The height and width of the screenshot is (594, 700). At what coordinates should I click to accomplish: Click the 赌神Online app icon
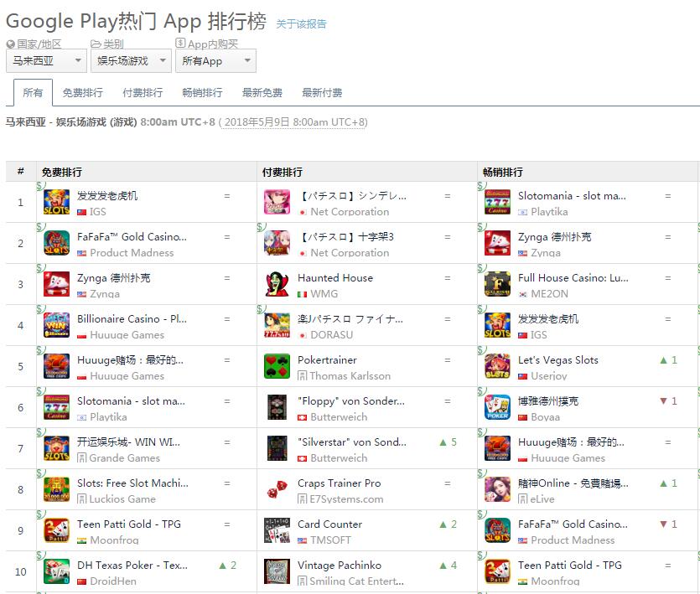tap(497, 489)
